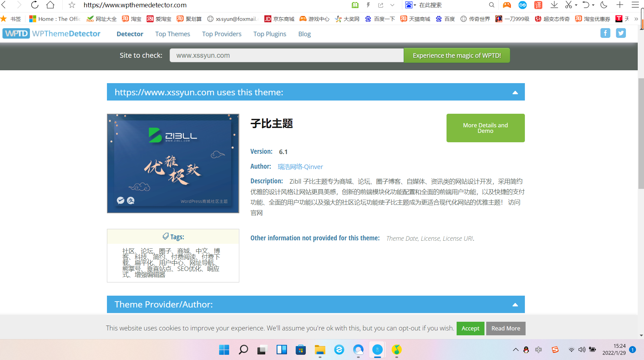The width and height of the screenshot is (644, 360).
Task: Open the browser home page icon
Action: coord(51,5)
